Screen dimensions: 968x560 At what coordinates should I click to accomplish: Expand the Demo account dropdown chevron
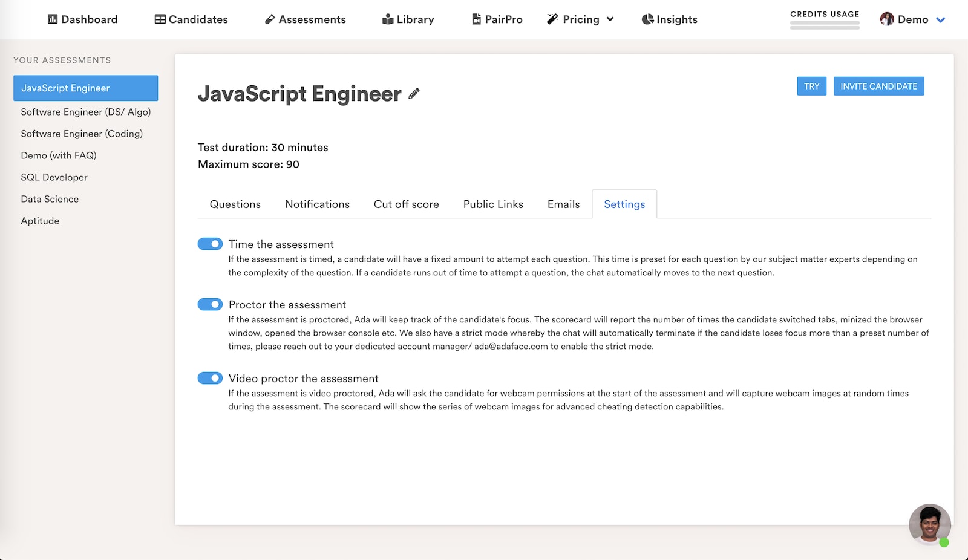point(940,20)
